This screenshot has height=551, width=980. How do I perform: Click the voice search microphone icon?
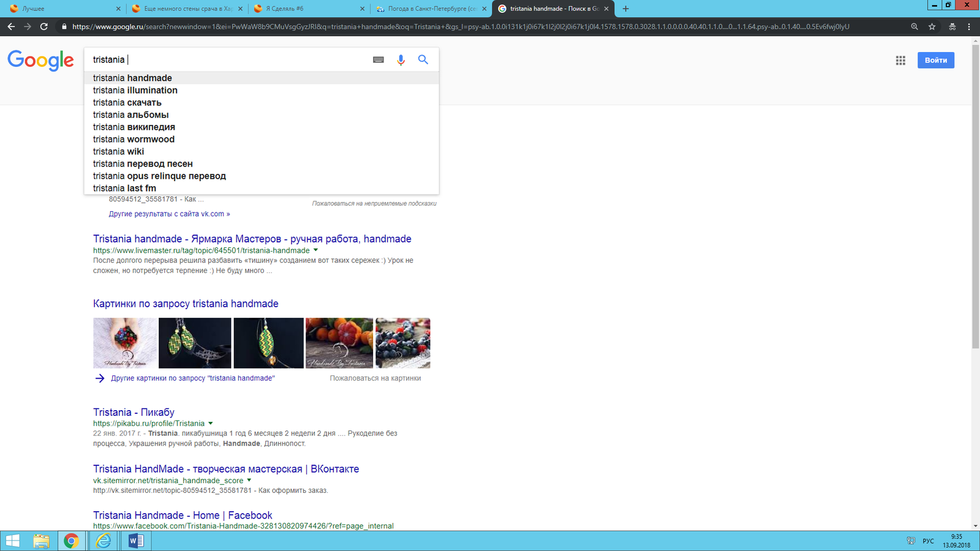click(401, 60)
